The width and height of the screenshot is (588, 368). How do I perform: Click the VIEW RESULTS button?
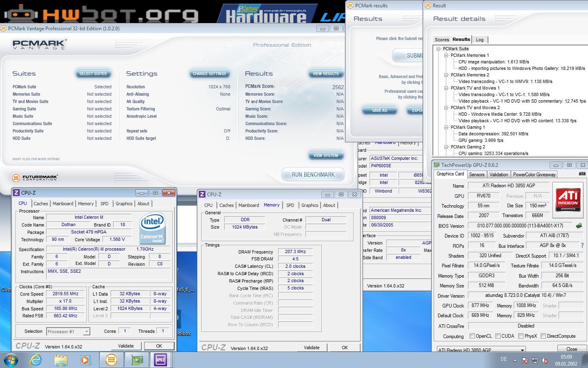tap(326, 74)
